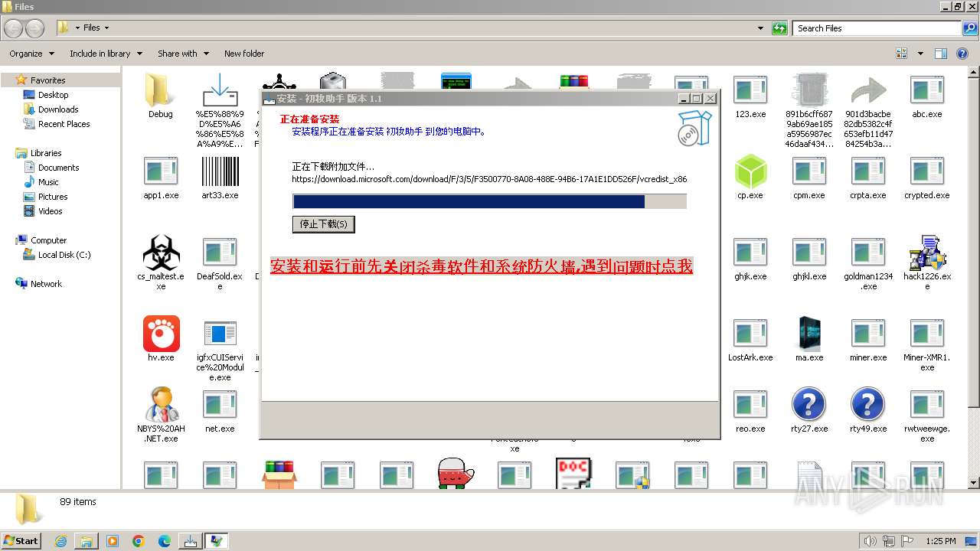Image resolution: width=980 pixels, height=551 pixels.
Task: Click the installer download progress bar
Action: [x=489, y=201]
